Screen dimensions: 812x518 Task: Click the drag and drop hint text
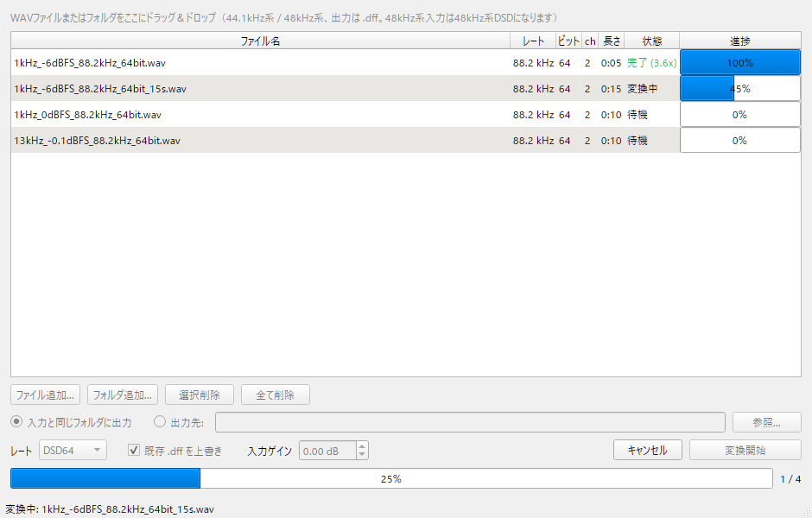pyautogui.click(x=284, y=17)
